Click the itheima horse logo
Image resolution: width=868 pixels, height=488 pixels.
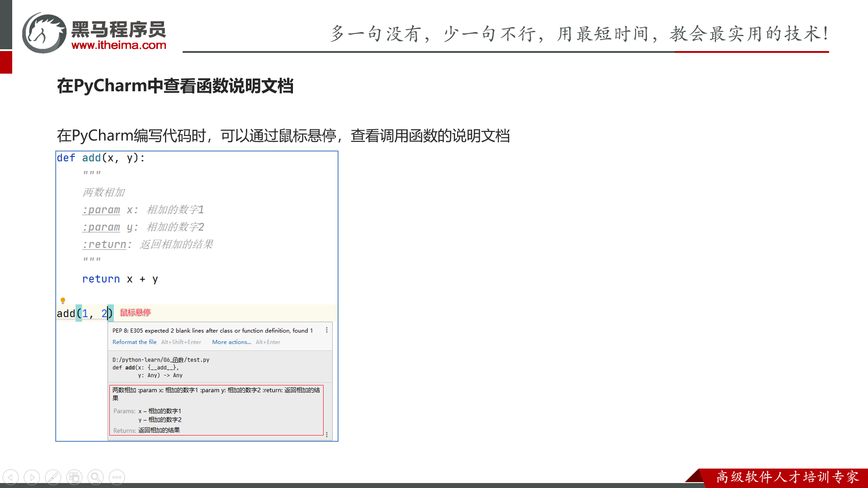tap(44, 33)
